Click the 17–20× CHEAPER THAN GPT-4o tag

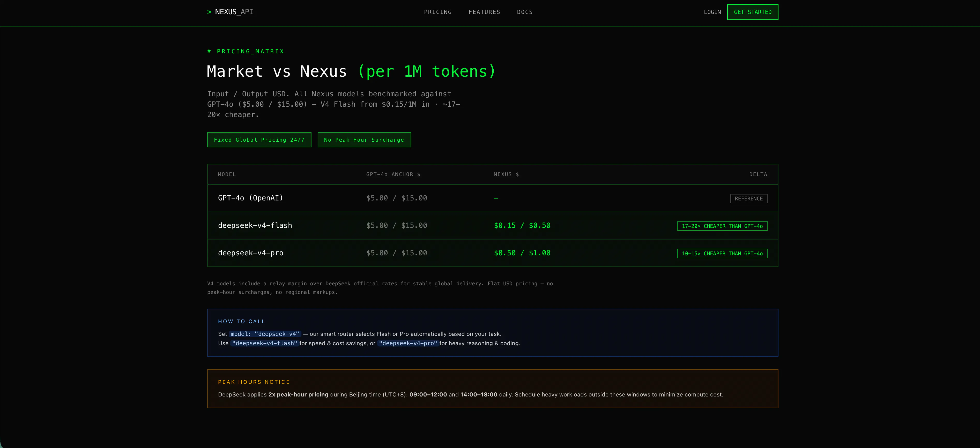tap(722, 226)
